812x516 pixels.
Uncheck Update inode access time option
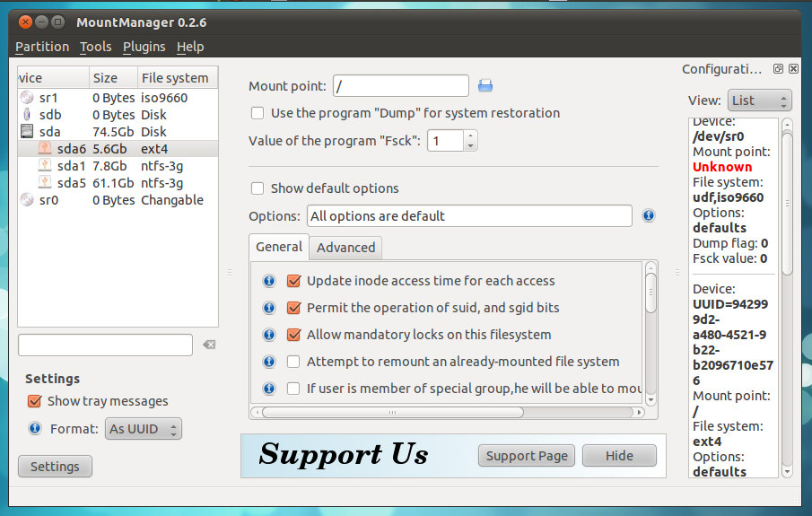click(293, 281)
